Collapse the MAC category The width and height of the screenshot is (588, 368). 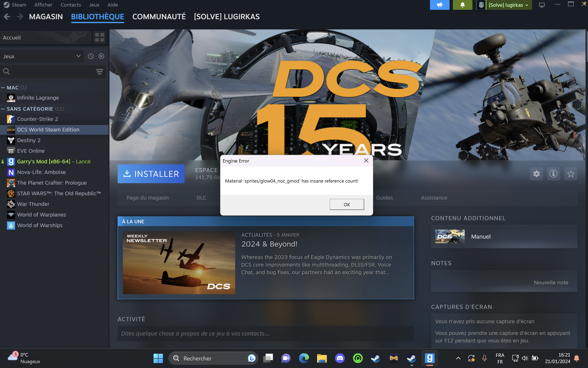3,88
